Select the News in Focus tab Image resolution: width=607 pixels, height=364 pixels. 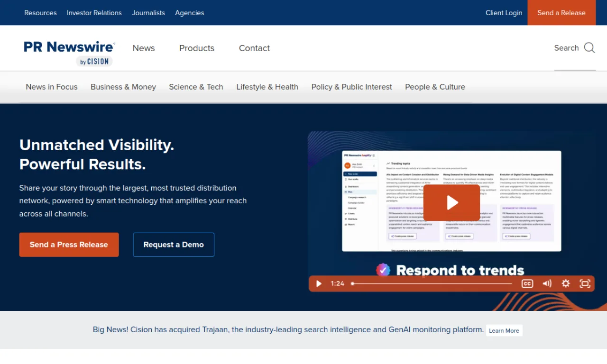(52, 87)
